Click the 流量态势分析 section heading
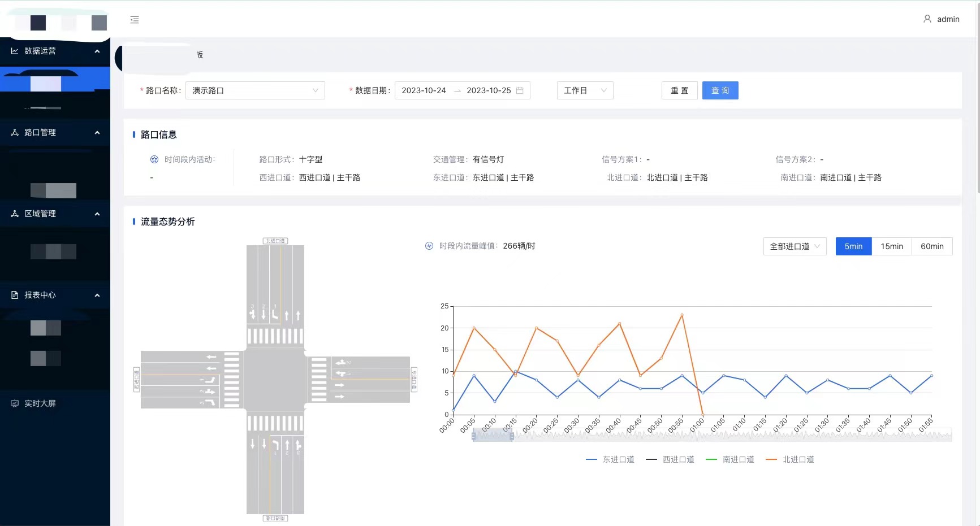Viewport: 980px width, 526px height. click(167, 221)
